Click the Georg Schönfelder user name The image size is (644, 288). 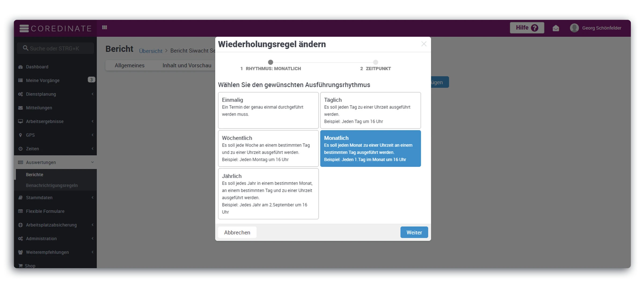602,28
